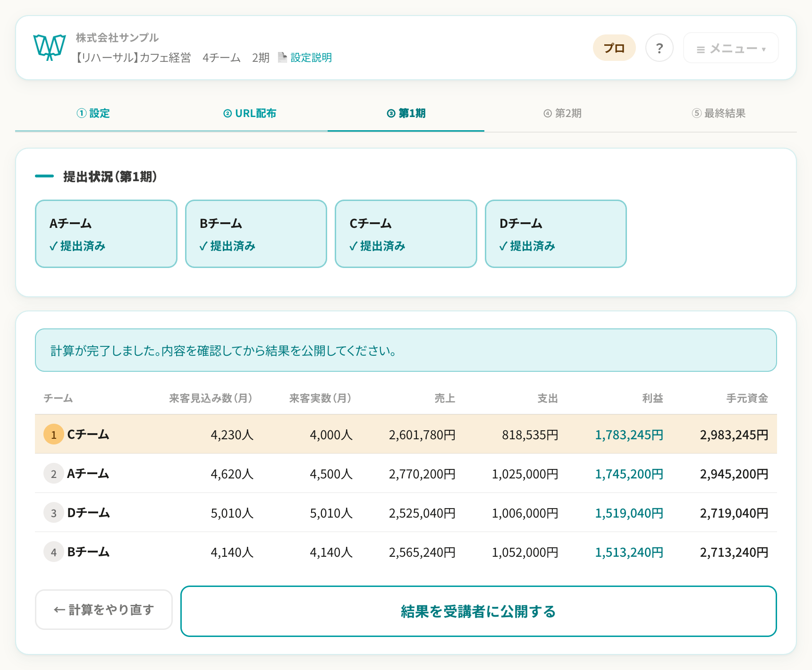The height and width of the screenshot is (670, 812).
Task: Click the teal company logo icon
Action: 49,48
